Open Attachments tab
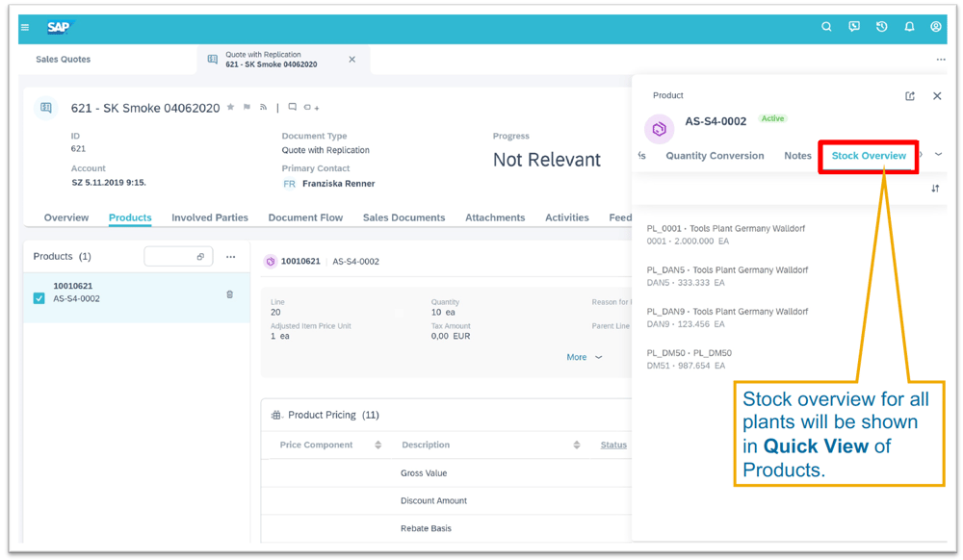The height and width of the screenshot is (560, 963). pos(495,217)
